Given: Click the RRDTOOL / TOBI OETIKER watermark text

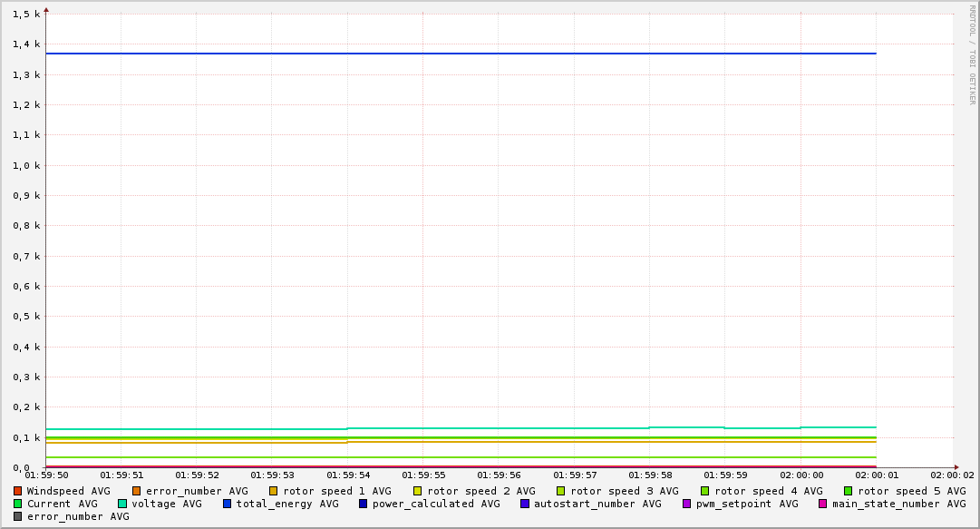Looking at the screenshot, I should coord(972,54).
